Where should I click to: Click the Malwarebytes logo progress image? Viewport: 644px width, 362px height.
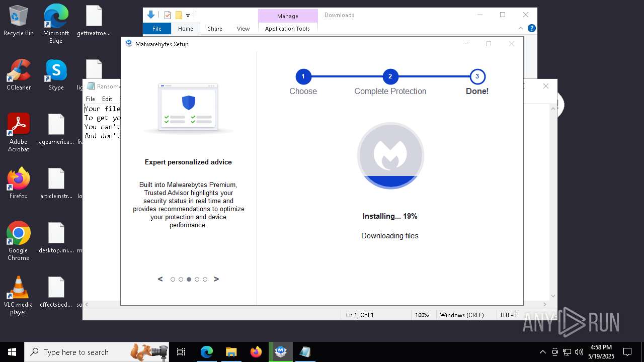[390, 156]
